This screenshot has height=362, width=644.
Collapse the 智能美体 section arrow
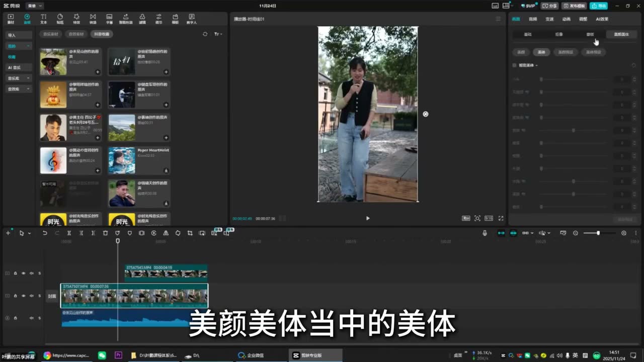click(x=536, y=65)
